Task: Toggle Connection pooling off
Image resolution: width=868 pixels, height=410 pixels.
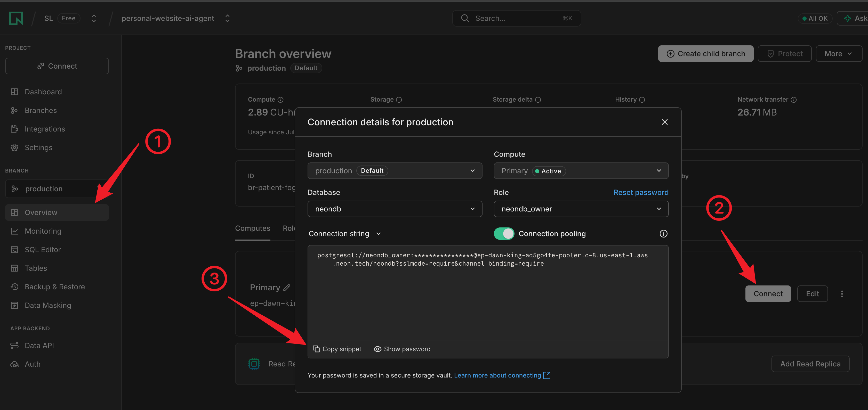Action: (x=504, y=234)
